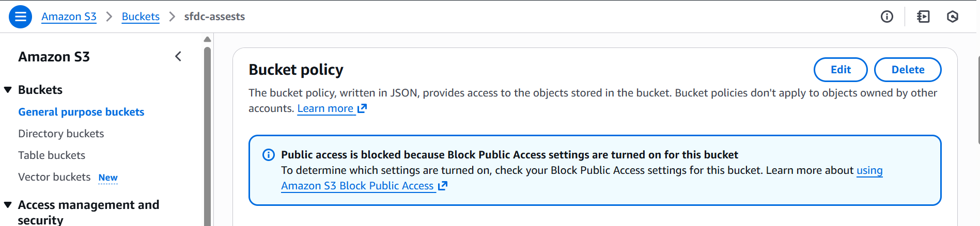
Task: Collapse the Amazon S3 sidebar with chevron
Action: [178, 56]
